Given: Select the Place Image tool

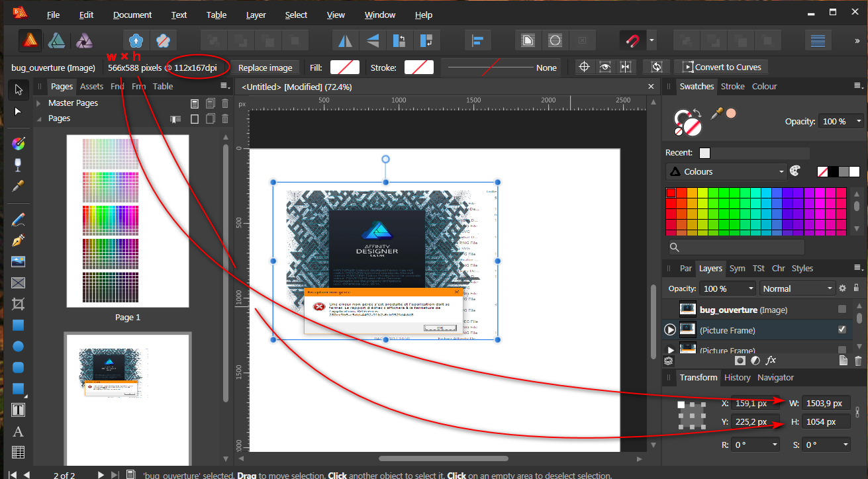Looking at the screenshot, I should tap(19, 261).
